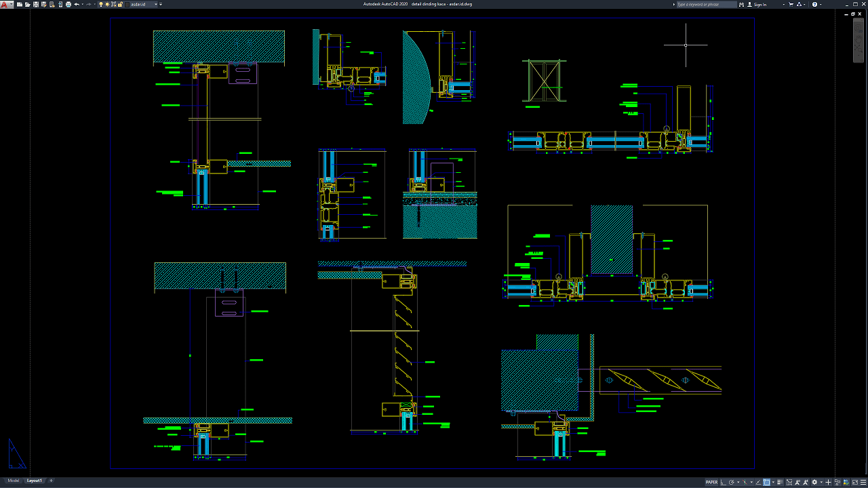Click the Save As icon
Image resolution: width=868 pixels, height=488 pixels.
click(x=43, y=4)
